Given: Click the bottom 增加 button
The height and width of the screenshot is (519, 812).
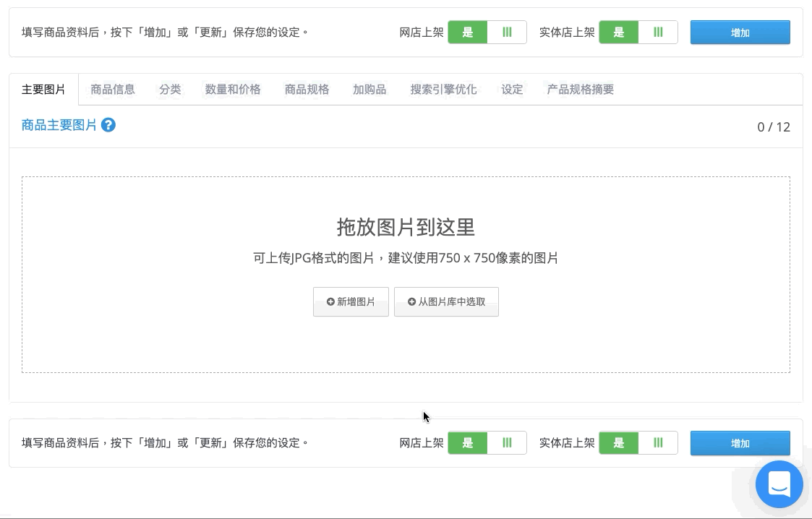Looking at the screenshot, I should [740, 443].
